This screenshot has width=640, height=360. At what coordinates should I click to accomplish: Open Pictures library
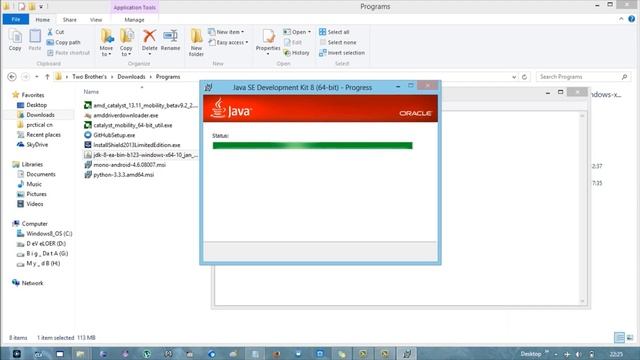pyautogui.click(x=31, y=194)
